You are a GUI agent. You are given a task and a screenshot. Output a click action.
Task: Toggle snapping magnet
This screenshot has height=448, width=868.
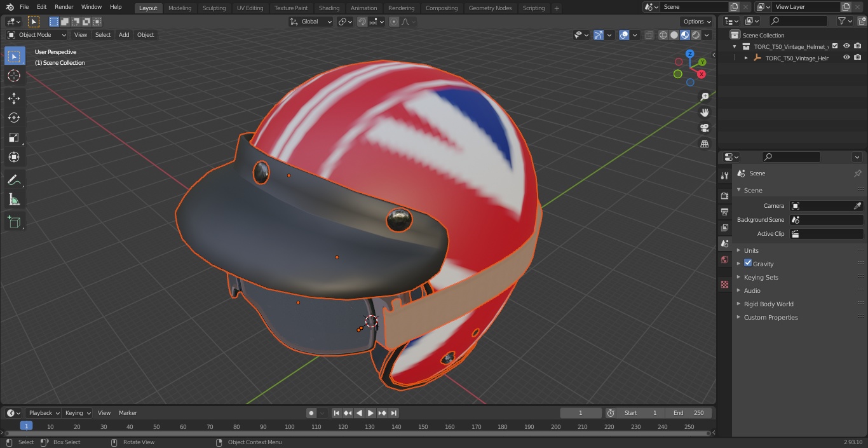362,22
